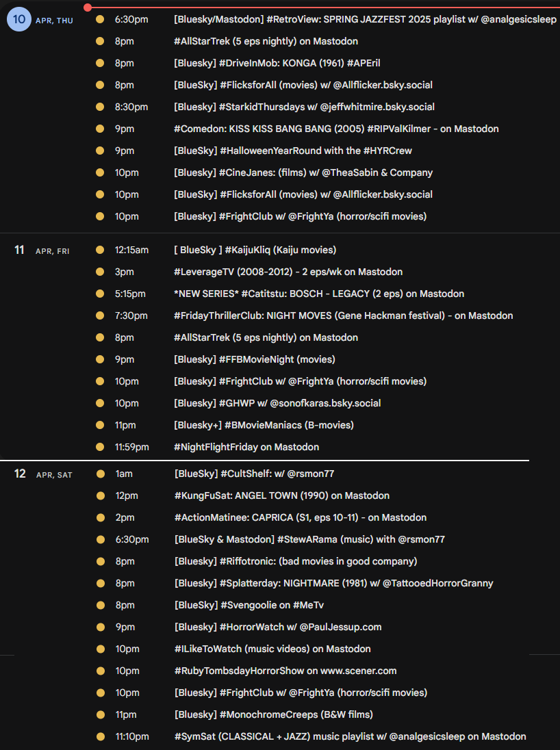Open the #RetroView SPRING JAZZFEST 2025 playlist event
560x750 pixels.
click(x=365, y=20)
